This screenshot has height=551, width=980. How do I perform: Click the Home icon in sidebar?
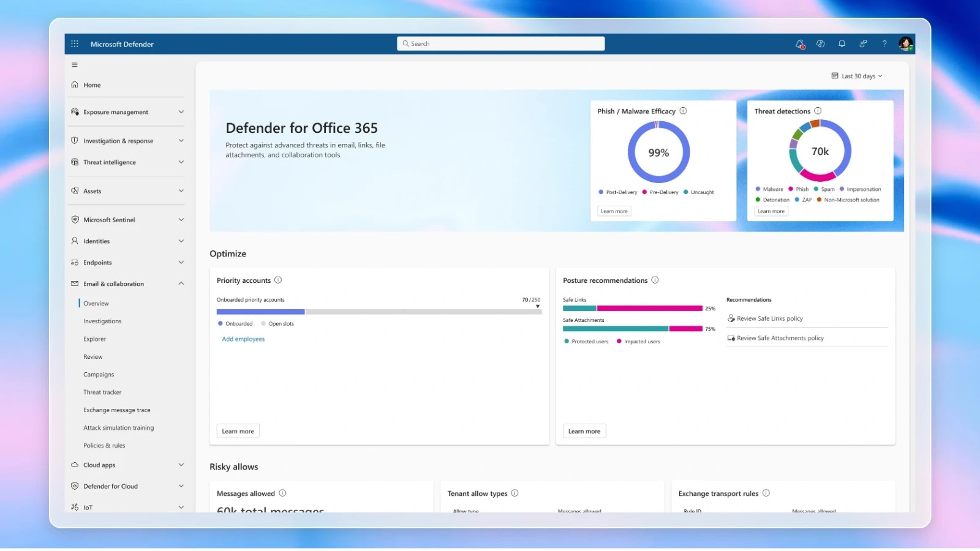click(x=75, y=85)
